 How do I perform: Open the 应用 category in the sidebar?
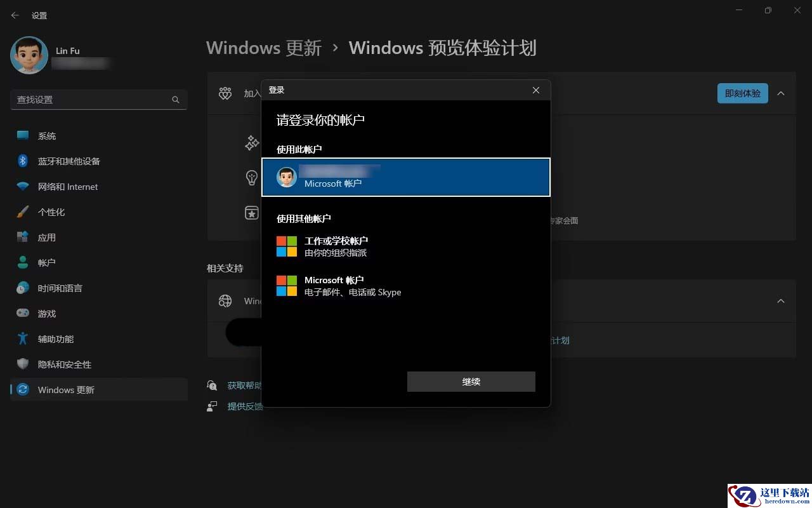click(x=99, y=237)
